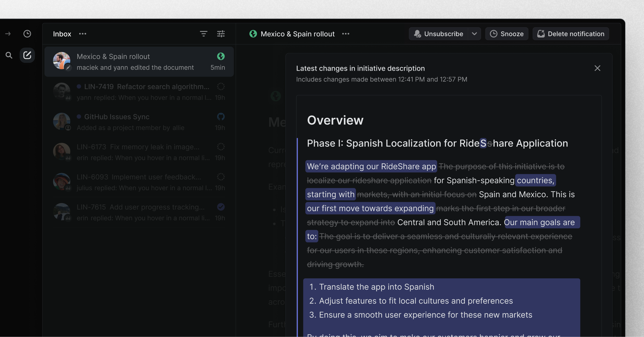
Task: Open the recent history clock icon
Action: pos(27,34)
